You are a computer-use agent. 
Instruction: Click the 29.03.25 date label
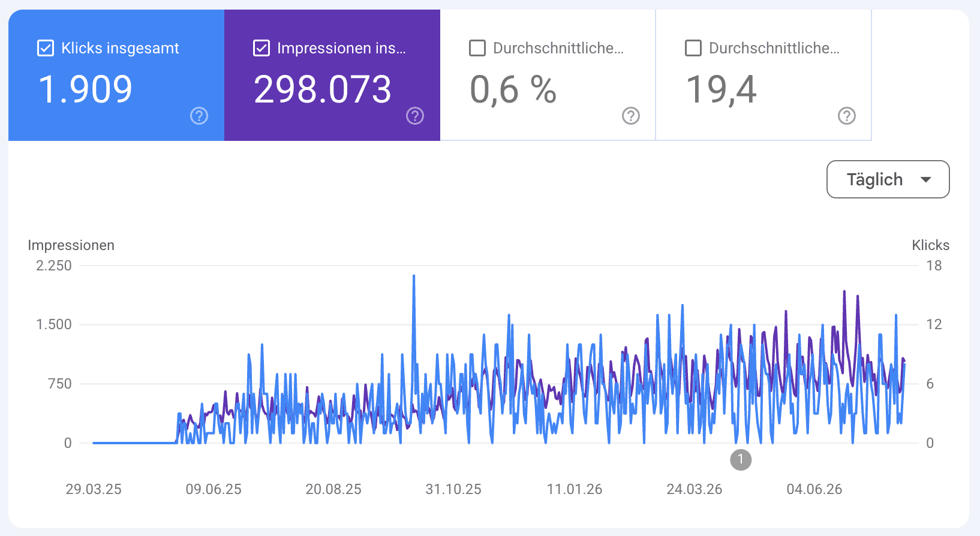coord(94,489)
